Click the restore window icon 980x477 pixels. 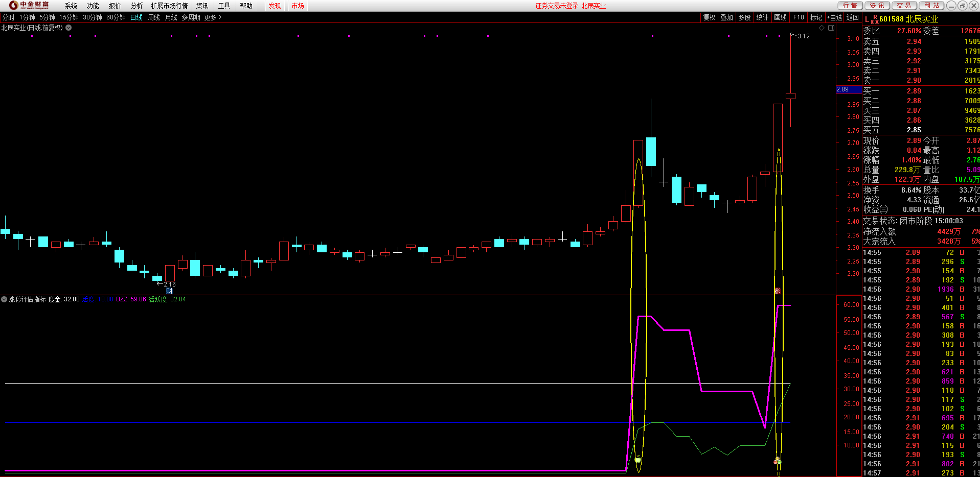pyautogui.click(x=962, y=6)
